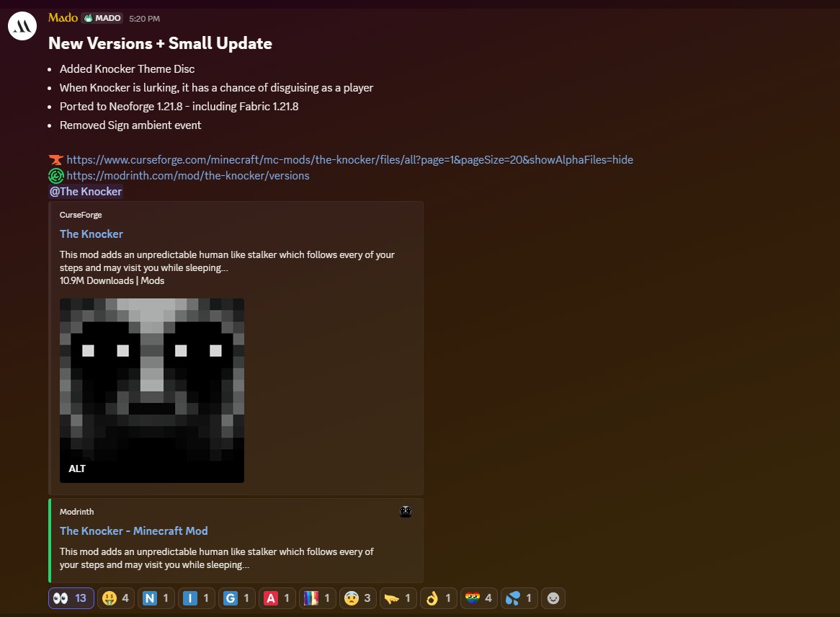Toggle the rainbow heart reaction
Image resolution: width=840 pixels, height=617 pixels.
(x=479, y=598)
